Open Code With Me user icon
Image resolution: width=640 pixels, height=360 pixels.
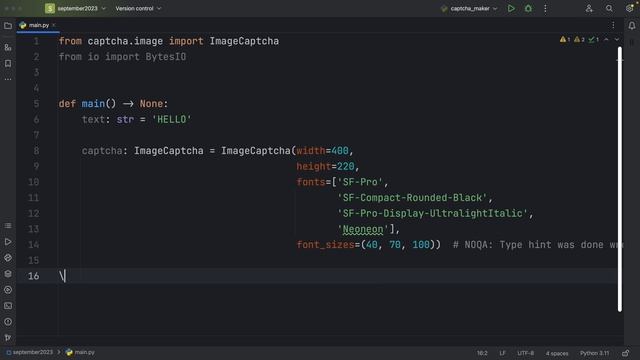click(x=589, y=8)
